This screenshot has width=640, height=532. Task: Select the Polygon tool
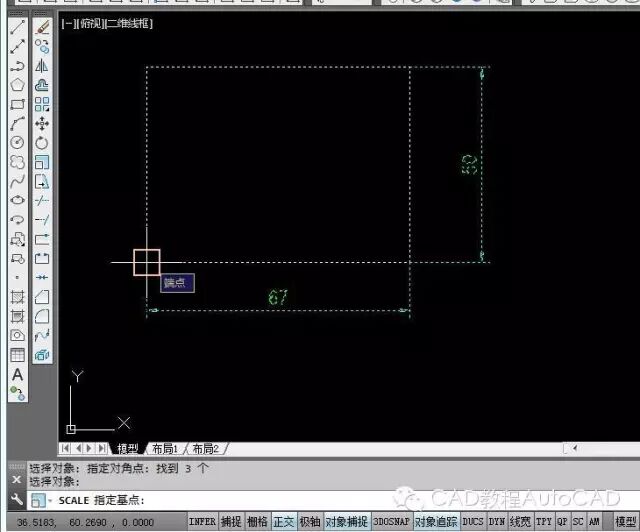[x=17, y=85]
